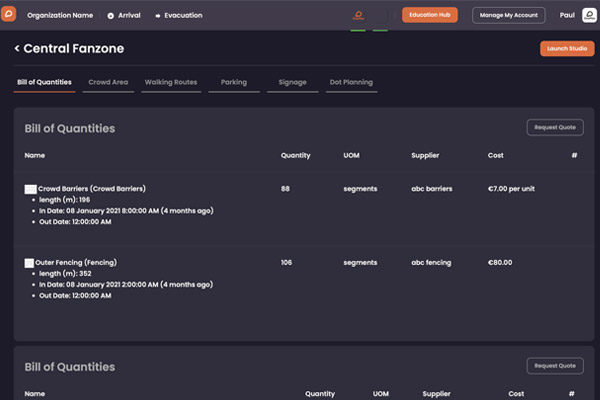Click the Arrival location icon
600x400 pixels.
click(111, 16)
